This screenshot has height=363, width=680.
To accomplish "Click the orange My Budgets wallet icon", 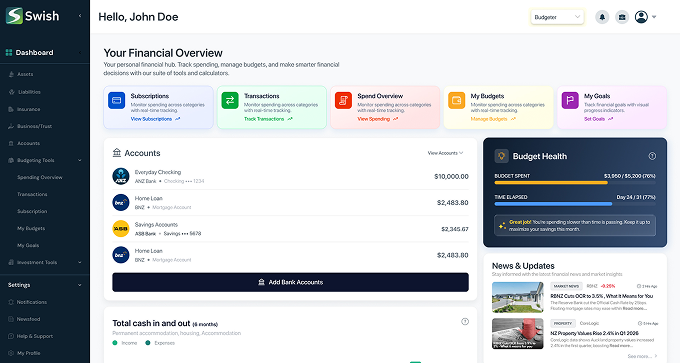I will (456, 100).
